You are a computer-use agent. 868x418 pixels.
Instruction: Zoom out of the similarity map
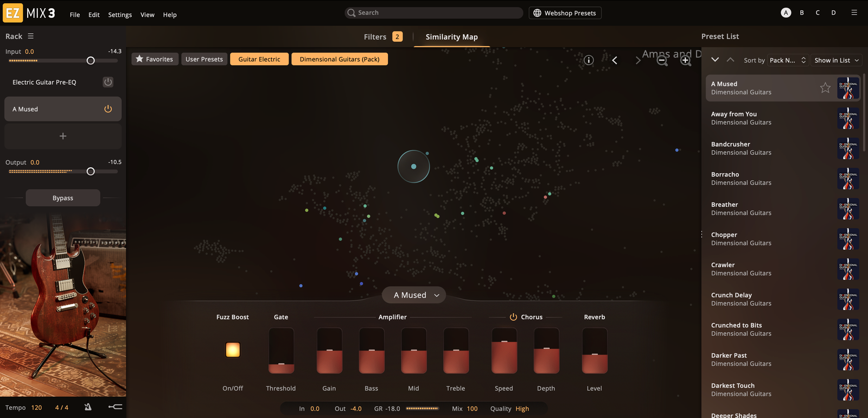point(662,60)
